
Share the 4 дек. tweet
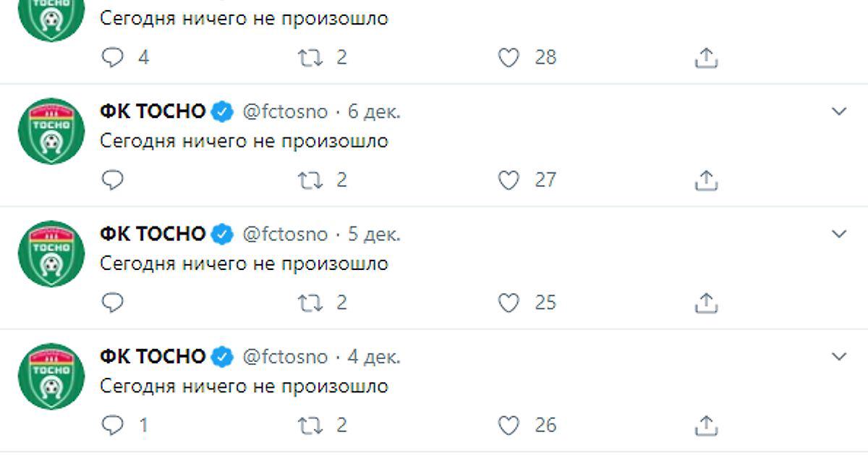click(706, 426)
